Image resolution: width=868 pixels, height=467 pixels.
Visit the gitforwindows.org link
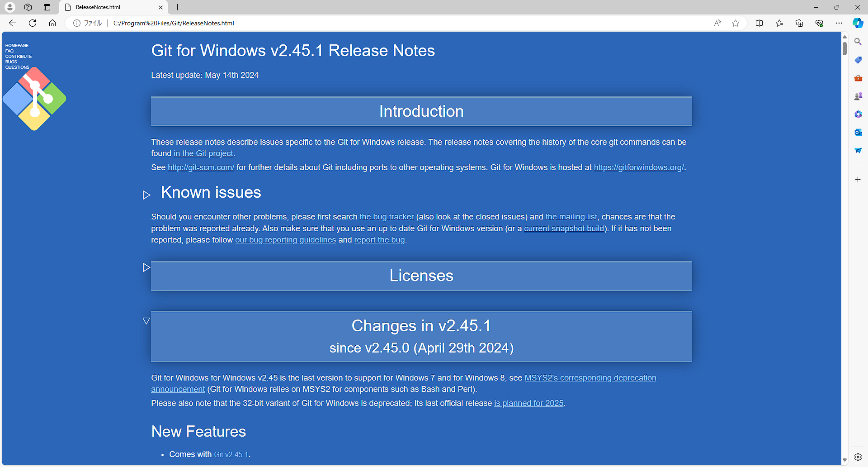(638, 167)
